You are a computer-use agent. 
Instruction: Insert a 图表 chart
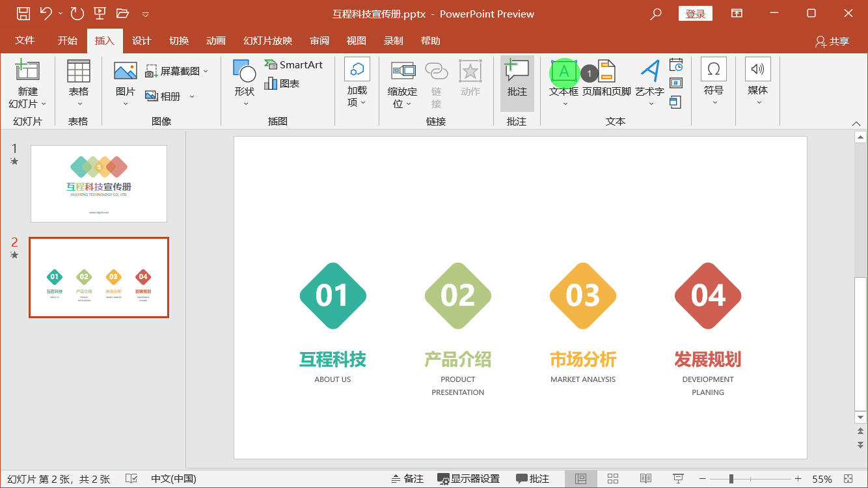tap(282, 83)
